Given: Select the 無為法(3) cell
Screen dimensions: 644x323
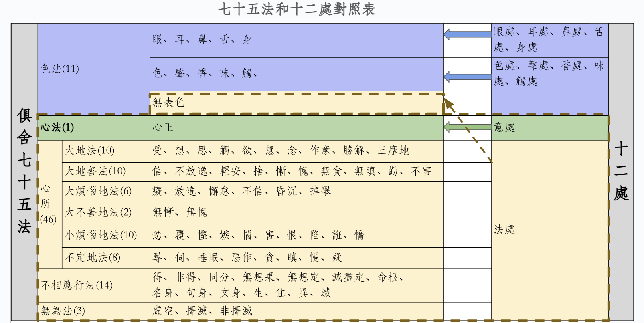Looking at the screenshot, I should [x=94, y=311].
